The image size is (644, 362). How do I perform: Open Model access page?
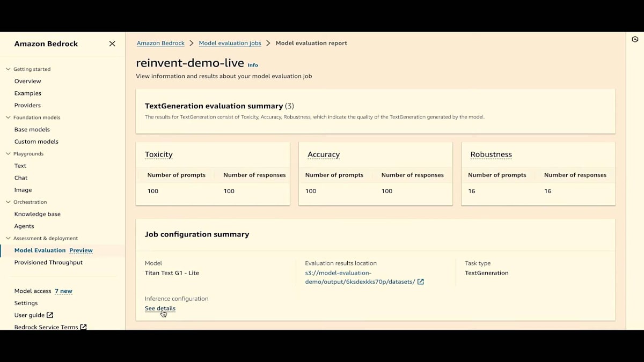(x=33, y=291)
